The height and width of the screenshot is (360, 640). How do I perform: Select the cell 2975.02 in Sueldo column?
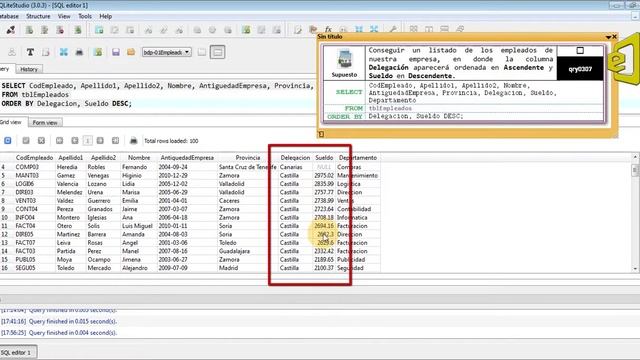point(324,176)
